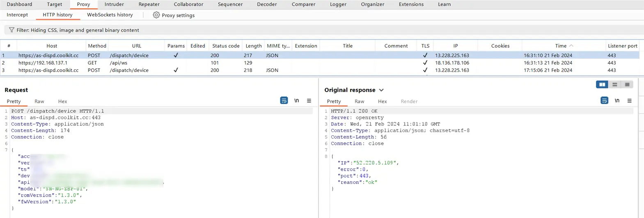Open Request pane hamburger menu
This screenshot has width=644, height=218.
click(309, 100)
